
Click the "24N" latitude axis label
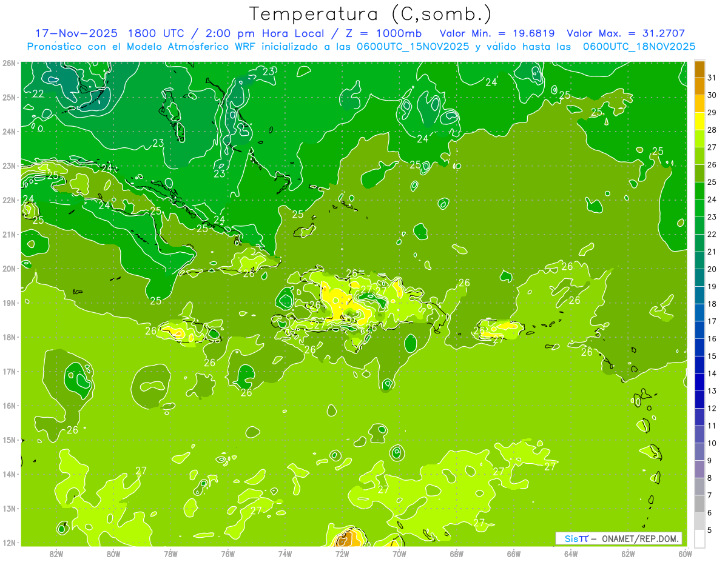(x=8, y=132)
